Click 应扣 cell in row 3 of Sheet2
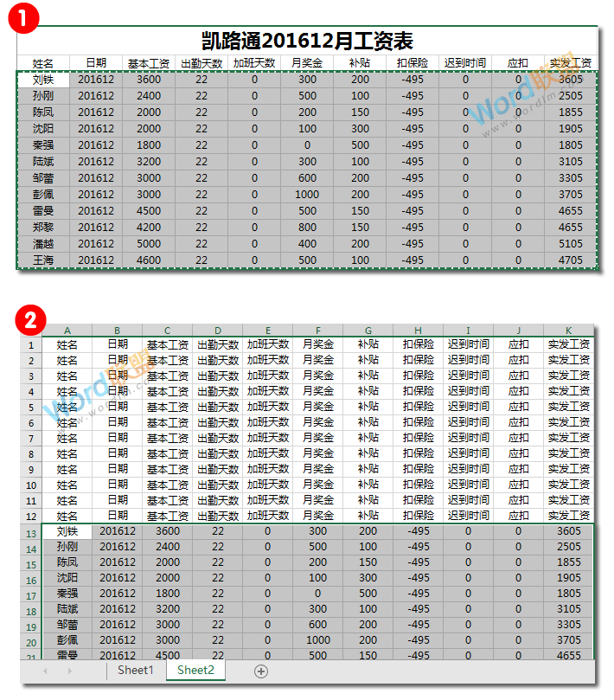This screenshot has width=614, height=700. tap(519, 376)
